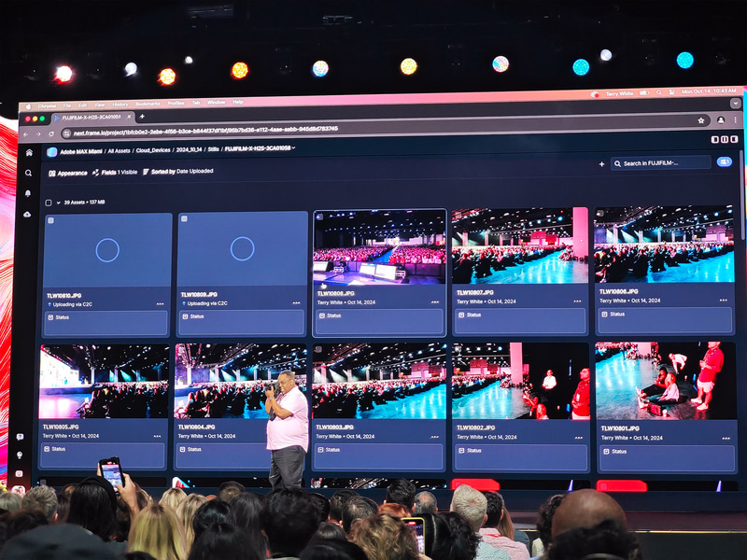
Task: Open the three-dot menu for TLW10806.JPG
Action: 723,300
